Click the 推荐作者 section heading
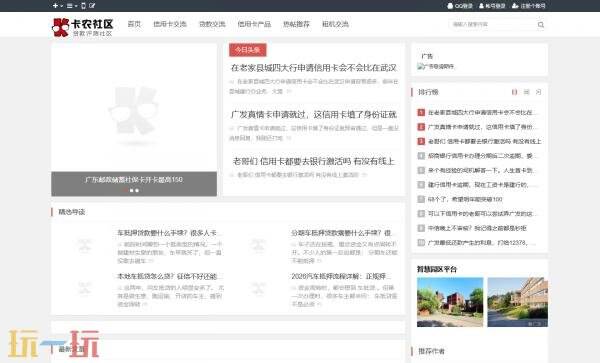Viewport: 600px width, 363px height. (431, 351)
